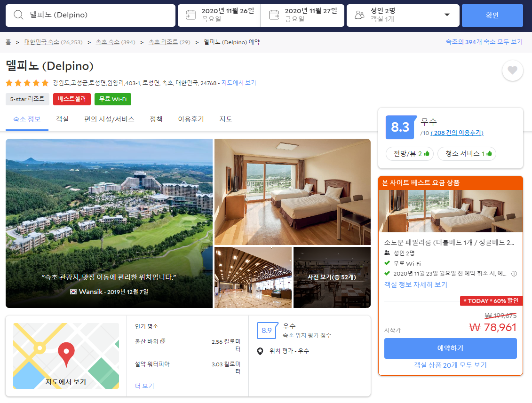Click the Korean flag icon beside Wansik
The image size is (532, 403).
73,292
